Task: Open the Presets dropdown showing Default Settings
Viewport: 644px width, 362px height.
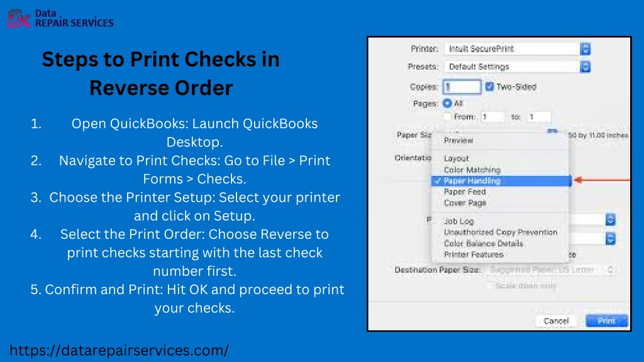Action: [517, 67]
